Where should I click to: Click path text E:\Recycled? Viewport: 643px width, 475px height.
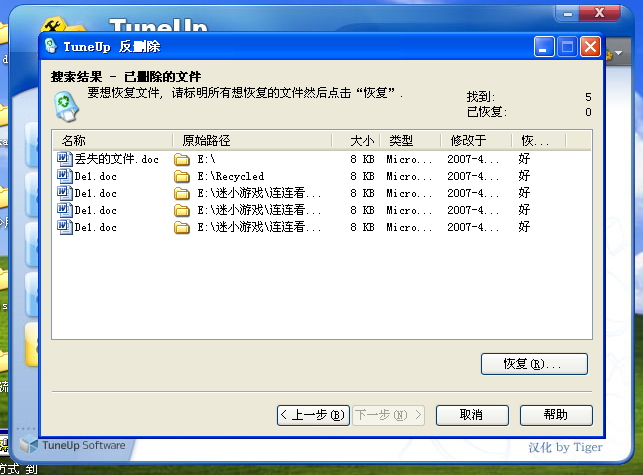[x=230, y=176]
